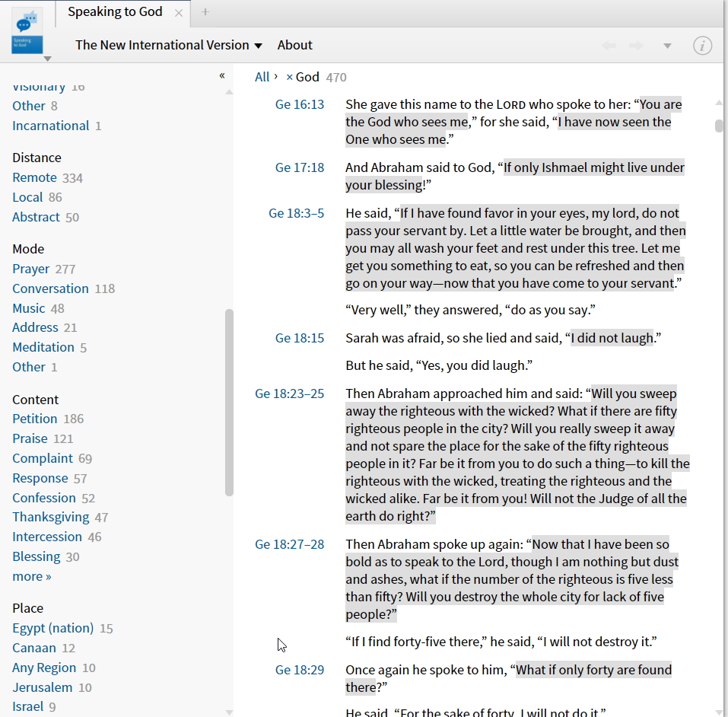Filter by Canaan place
This screenshot has width=728, height=717.
pos(34,648)
